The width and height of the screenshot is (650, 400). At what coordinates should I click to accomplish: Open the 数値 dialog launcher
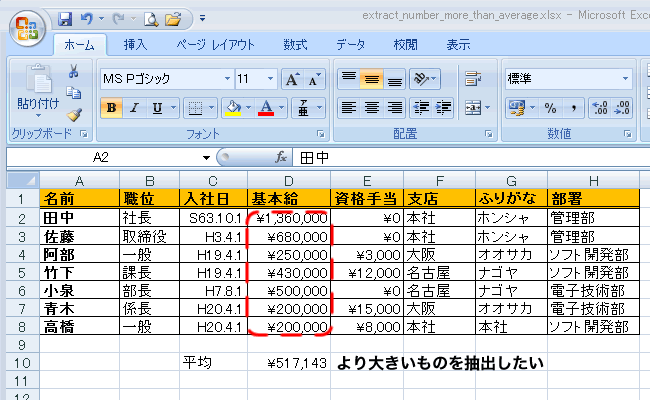[628, 134]
